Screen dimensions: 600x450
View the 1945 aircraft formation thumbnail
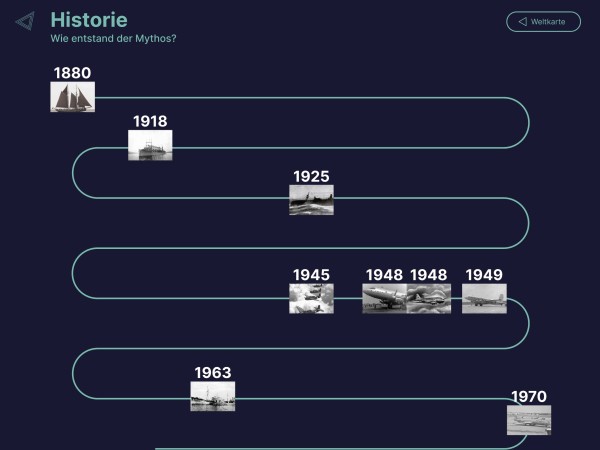coord(311,298)
